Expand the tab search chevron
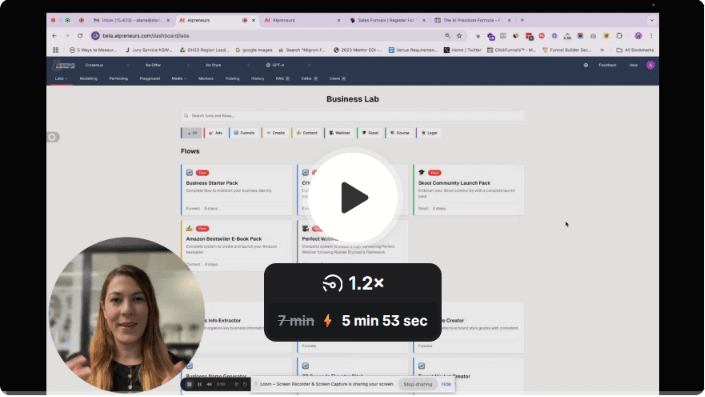This screenshot has width=705, height=397. point(651,20)
